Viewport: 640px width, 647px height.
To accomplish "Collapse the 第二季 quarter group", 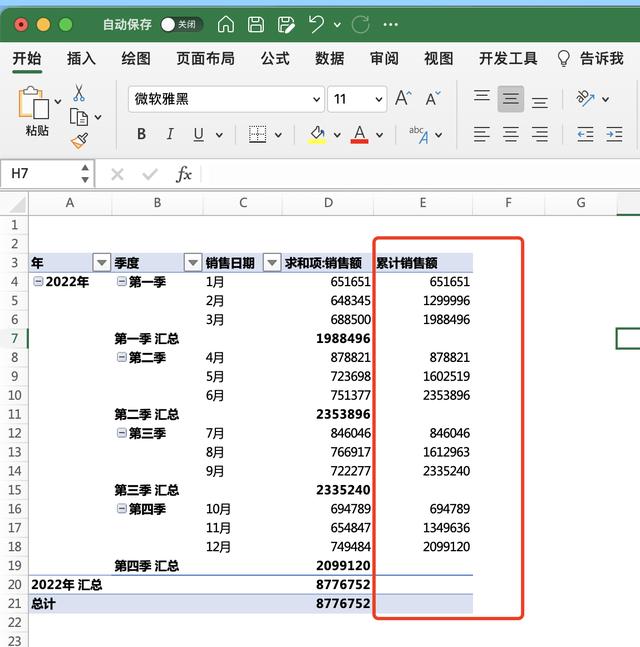I will tap(121, 358).
